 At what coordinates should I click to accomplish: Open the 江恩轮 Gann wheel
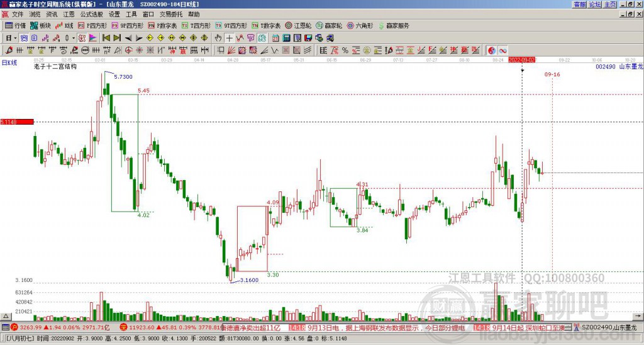pos(298,25)
